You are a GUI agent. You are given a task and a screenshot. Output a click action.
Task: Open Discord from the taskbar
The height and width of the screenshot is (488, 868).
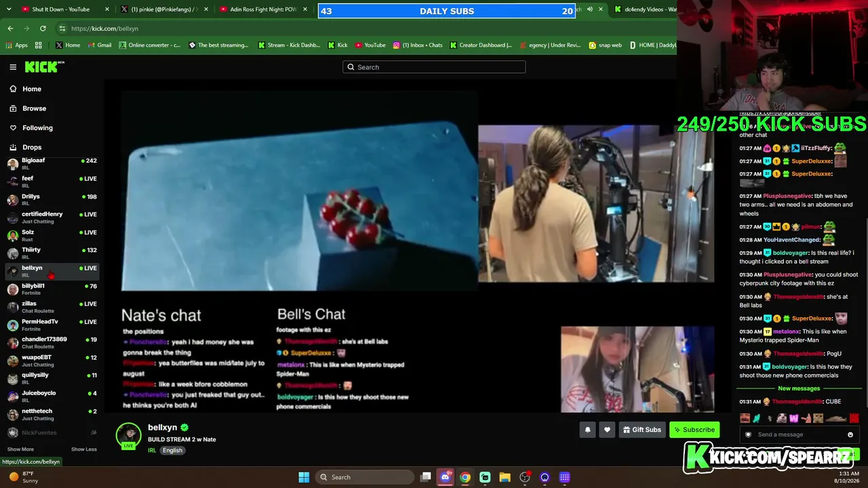pyautogui.click(x=446, y=477)
